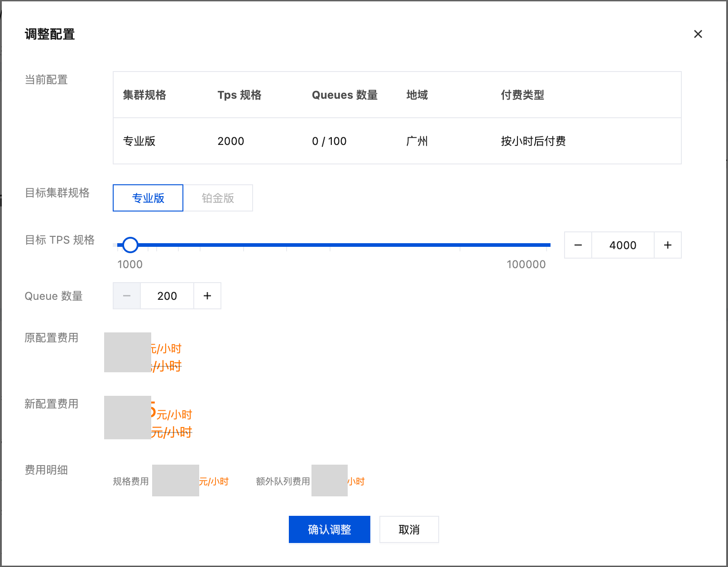The height and width of the screenshot is (567, 728).
Task: Click the 付费类型 column header
Action: [522, 95]
